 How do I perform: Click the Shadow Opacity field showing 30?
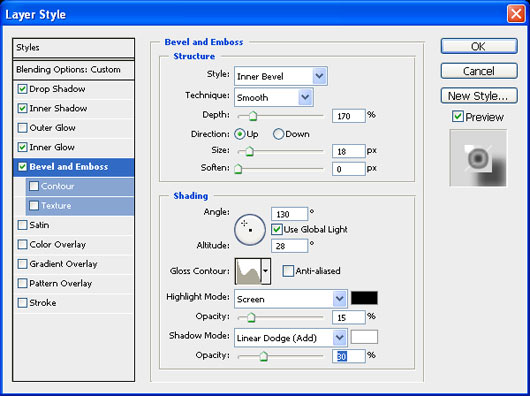[x=349, y=356]
